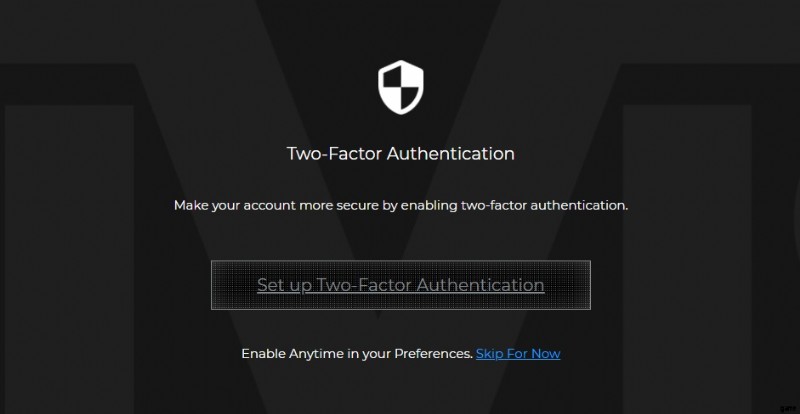The height and width of the screenshot is (414, 800).
Task: Select the quartered shield icon at top
Action: coord(400,87)
